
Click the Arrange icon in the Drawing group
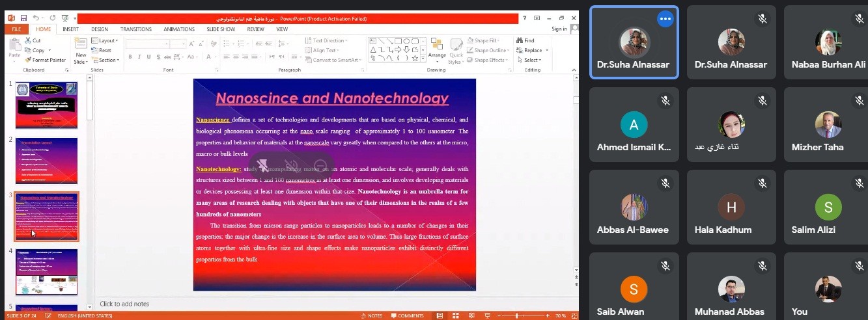point(437,49)
